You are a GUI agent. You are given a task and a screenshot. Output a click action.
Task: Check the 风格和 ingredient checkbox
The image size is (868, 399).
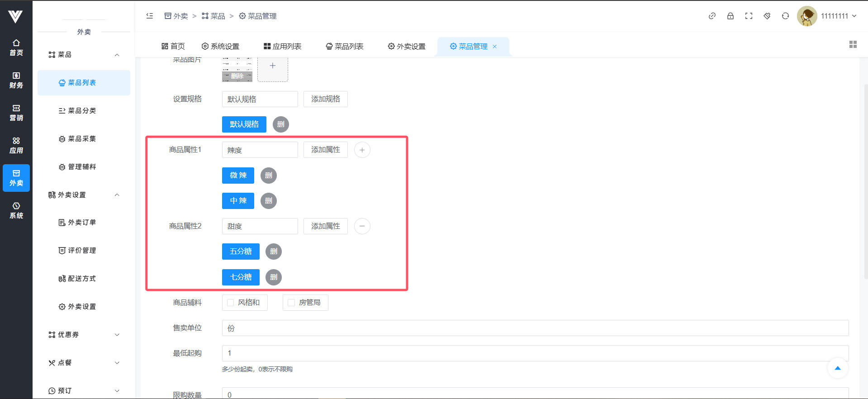pos(231,303)
